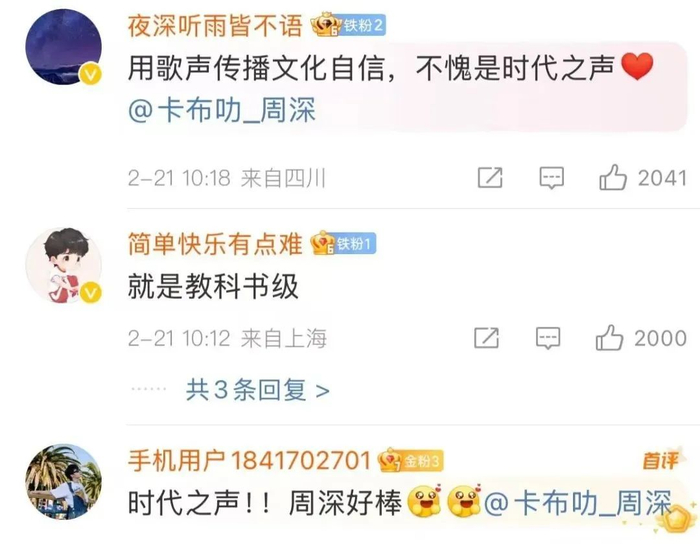The height and width of the screenshot is (544, 700).
Task: Open @卡布叻_周深 mention in third comment
Action: 578,503
